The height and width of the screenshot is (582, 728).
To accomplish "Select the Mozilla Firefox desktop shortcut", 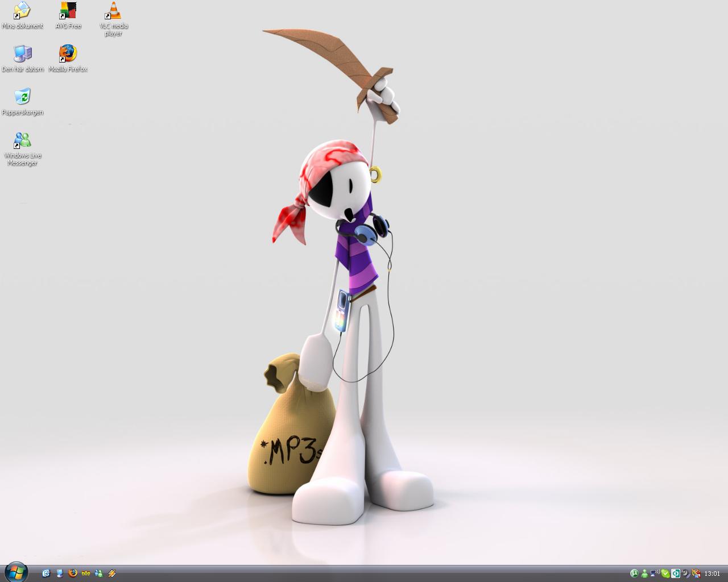I will point(68,59).
